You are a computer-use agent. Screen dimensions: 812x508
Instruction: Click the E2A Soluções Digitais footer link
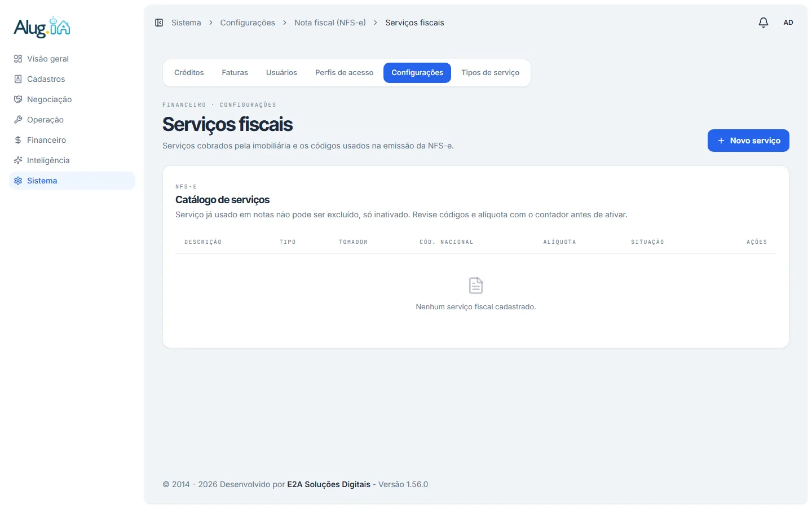(329, 484)
